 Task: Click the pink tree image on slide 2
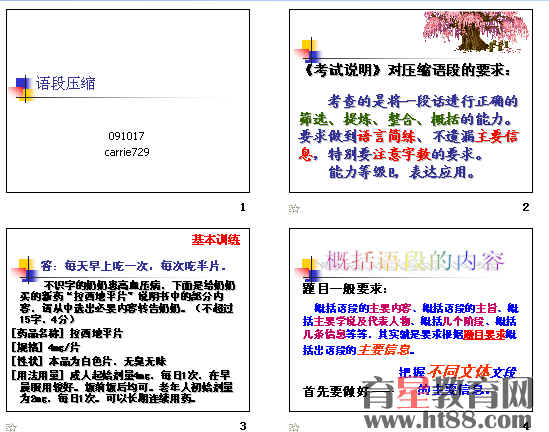476,32
